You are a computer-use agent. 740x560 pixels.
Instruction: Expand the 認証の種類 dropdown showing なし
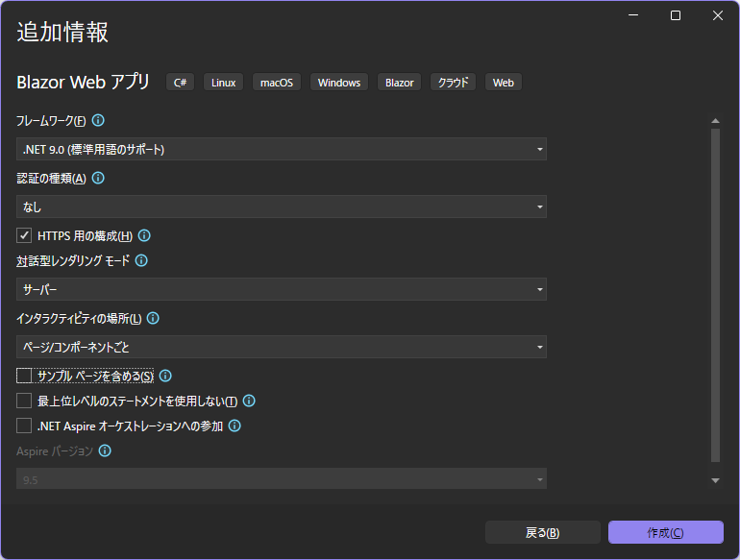[x=282, y=207]
